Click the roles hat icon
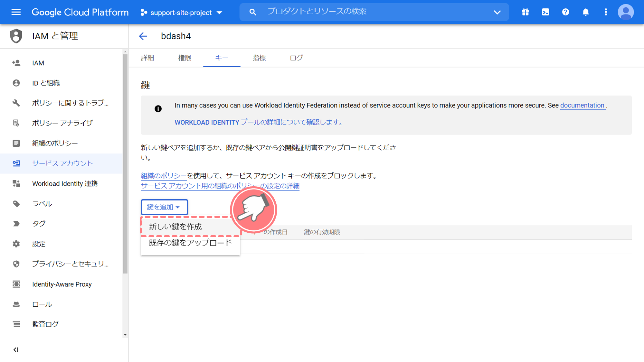 (16, 304)
